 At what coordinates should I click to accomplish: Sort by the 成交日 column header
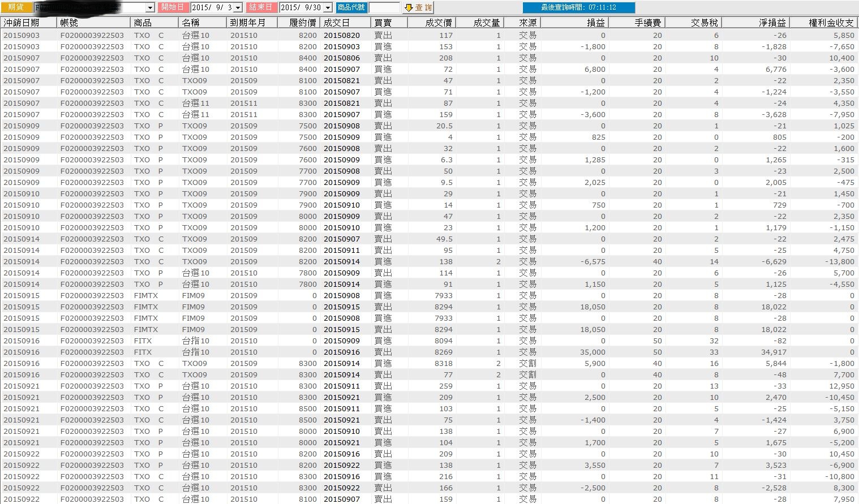click(346, 23)
